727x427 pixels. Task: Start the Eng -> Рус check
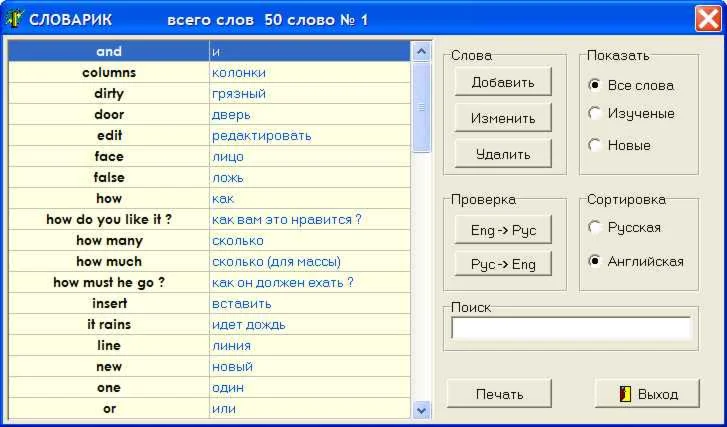(x=503, y=229)
